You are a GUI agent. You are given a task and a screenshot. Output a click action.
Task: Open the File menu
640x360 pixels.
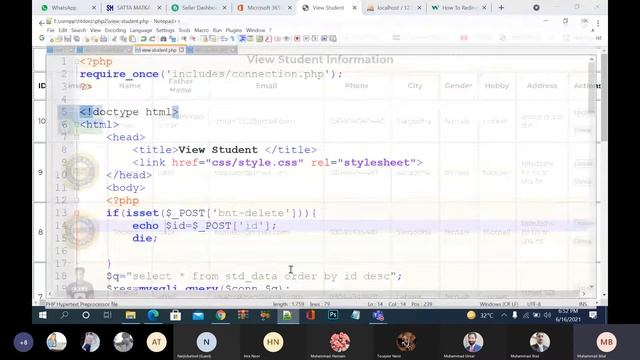[x=51, y=30]
